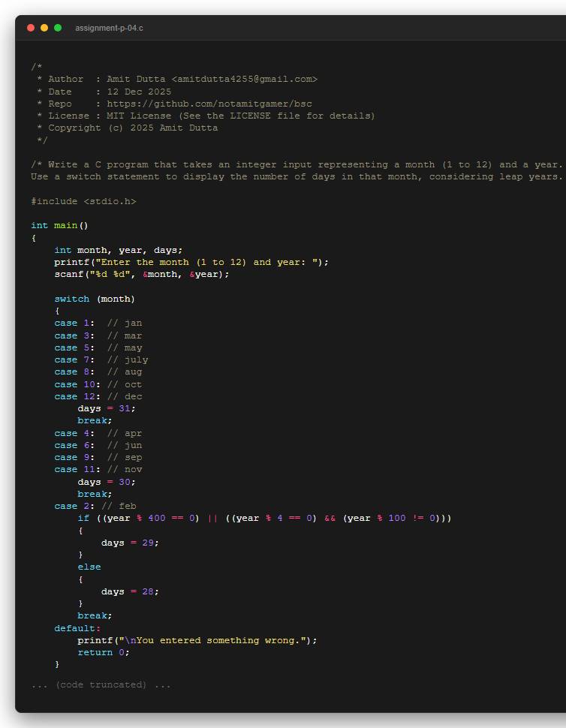Select the assignment-p-04.c file title
Image resolution: width=566 pixels, height=728 pixels.
109,28
